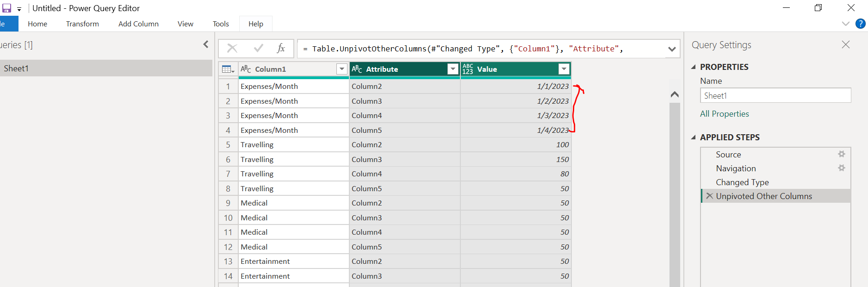Open the Add Column ribbon tab
Image resolution: width=868 pixels, height=287 pixels.
pos(138,24)
